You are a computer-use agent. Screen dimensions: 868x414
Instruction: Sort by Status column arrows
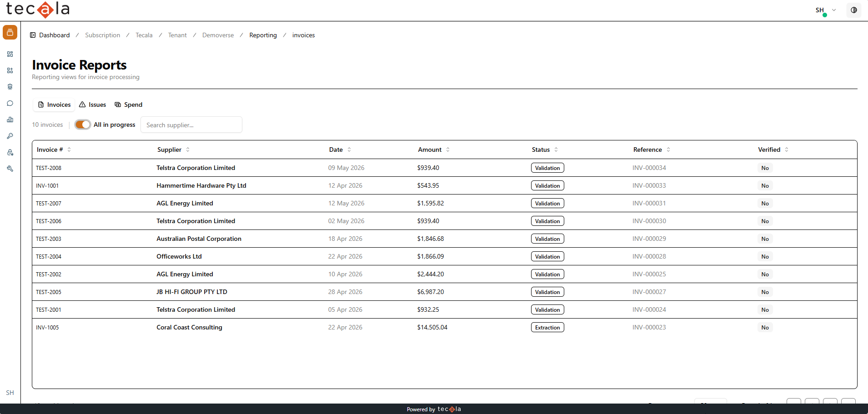click(556, 150)
